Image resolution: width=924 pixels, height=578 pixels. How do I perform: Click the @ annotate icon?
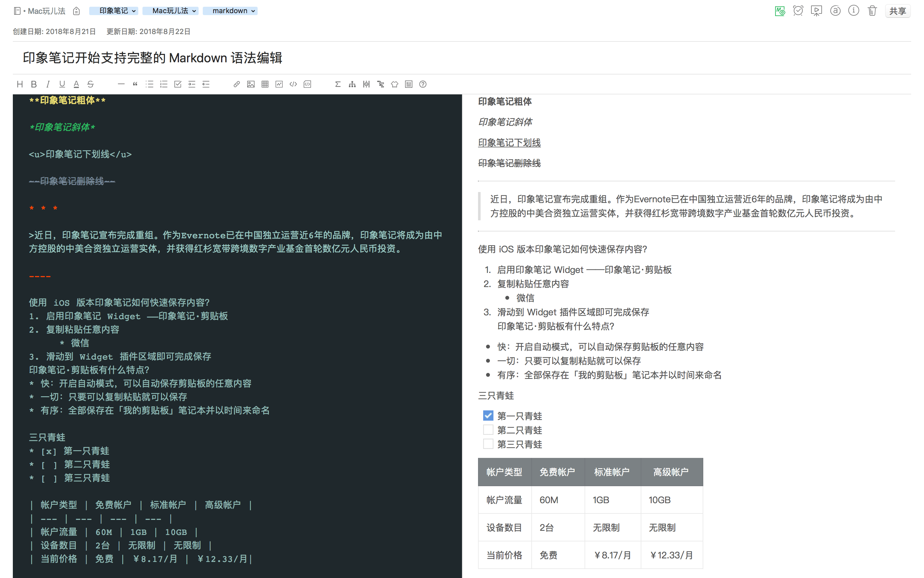coord(835,11)
